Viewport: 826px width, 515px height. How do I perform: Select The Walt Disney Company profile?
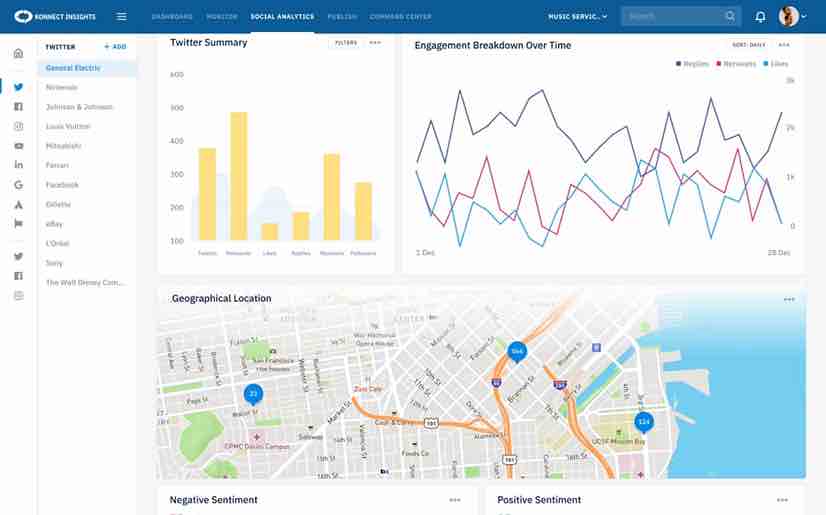tap(87, 283)
